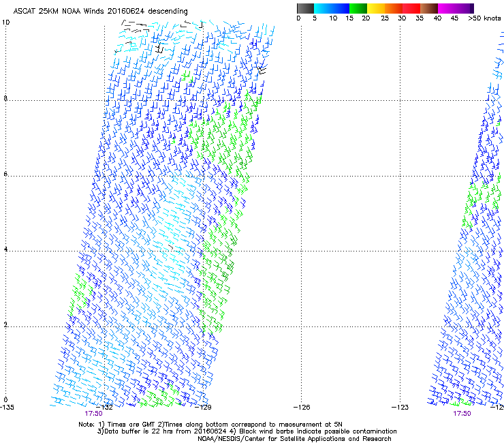The image size is (504, 443).
Task: Click the 'ASCAT 25KM NOAA Winds 20160624 descending' title
Action: point(100,12)
